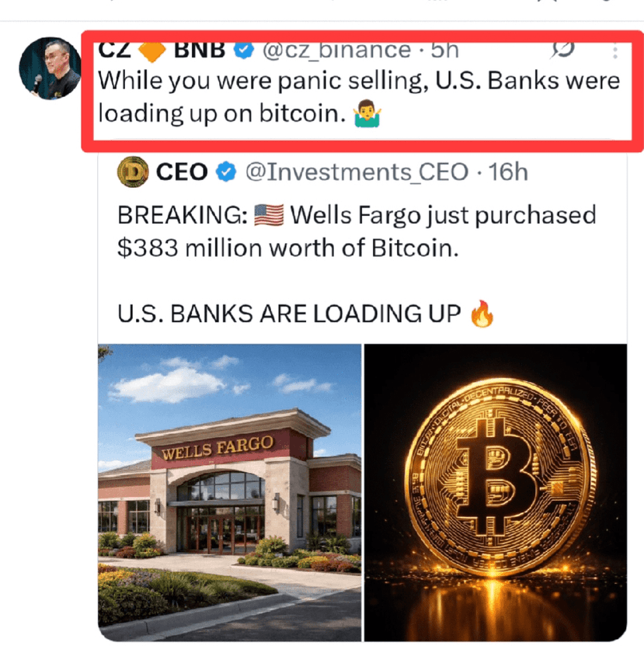
Task: Click the US flag emoji
Action: 269,215
